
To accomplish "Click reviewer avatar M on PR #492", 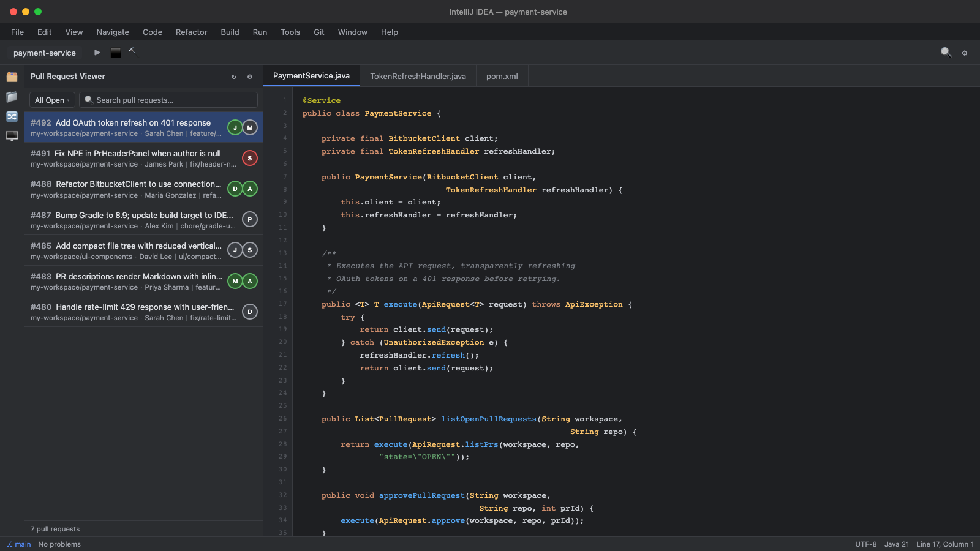I will (x=250, y=127).
